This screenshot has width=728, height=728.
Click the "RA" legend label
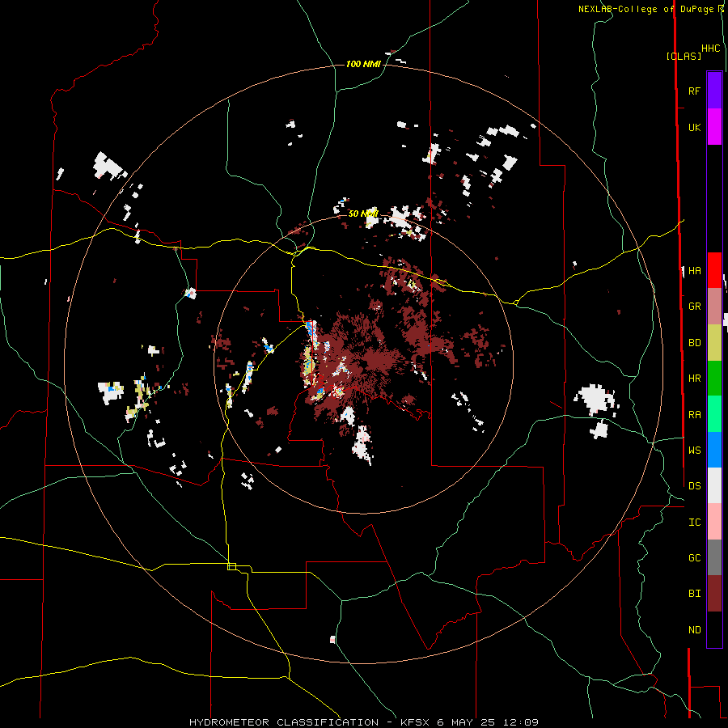pyautogui.click(x=695, y=415)
